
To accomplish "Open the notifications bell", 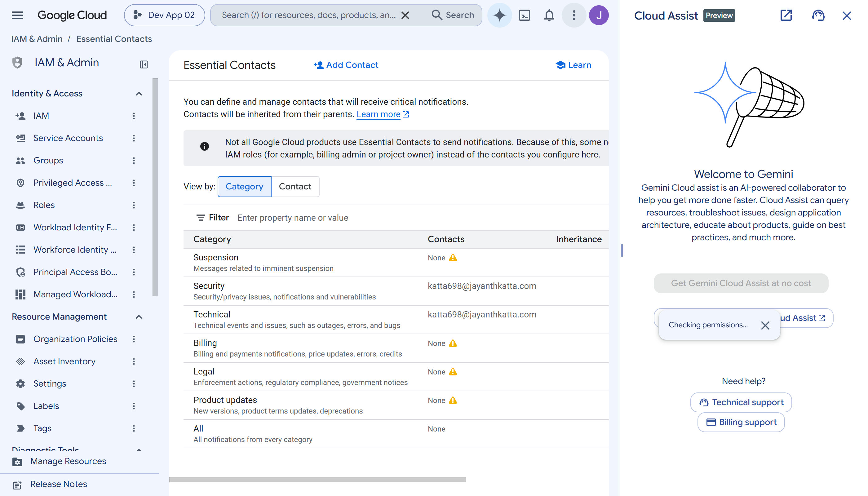I will 549,15.
